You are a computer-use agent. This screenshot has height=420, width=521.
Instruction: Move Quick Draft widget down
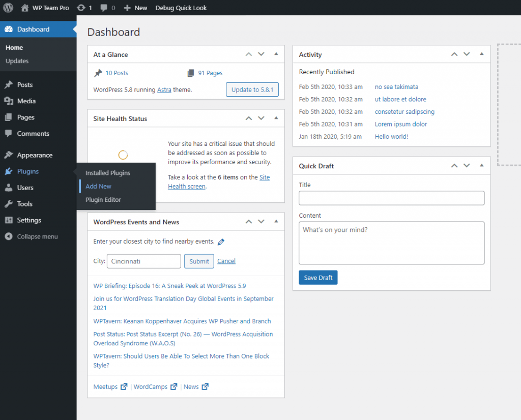tap(467, 166)
